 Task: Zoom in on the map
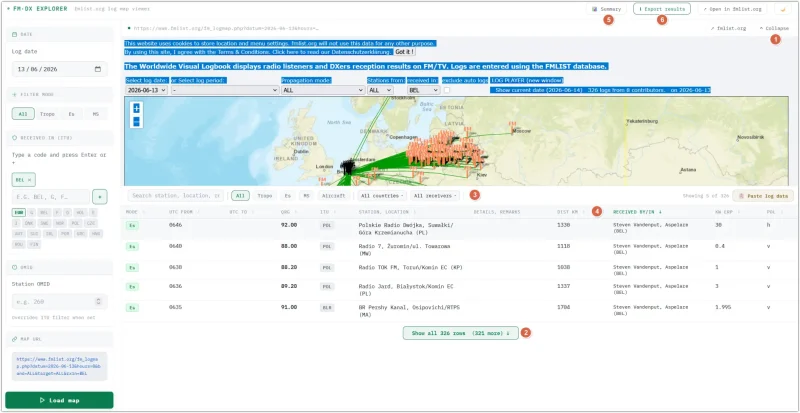pyautogui.click(x=136, y=108)
